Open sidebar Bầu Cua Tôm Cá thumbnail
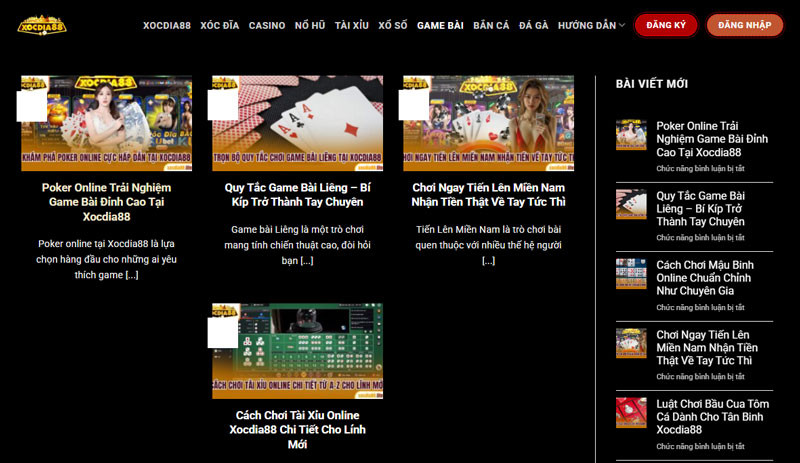Image resolution: width=800 pixels, height=463 pixels. (x=631, y=412)
